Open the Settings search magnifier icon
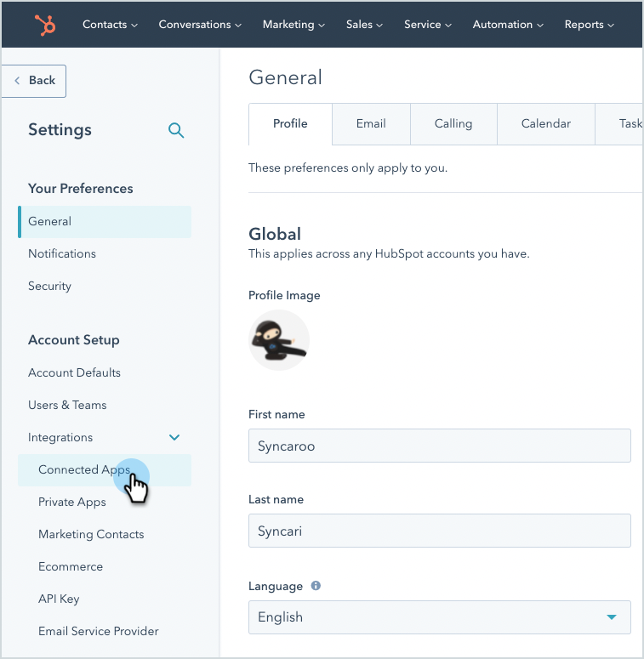The image size is (644, 659). coord(176,130)
